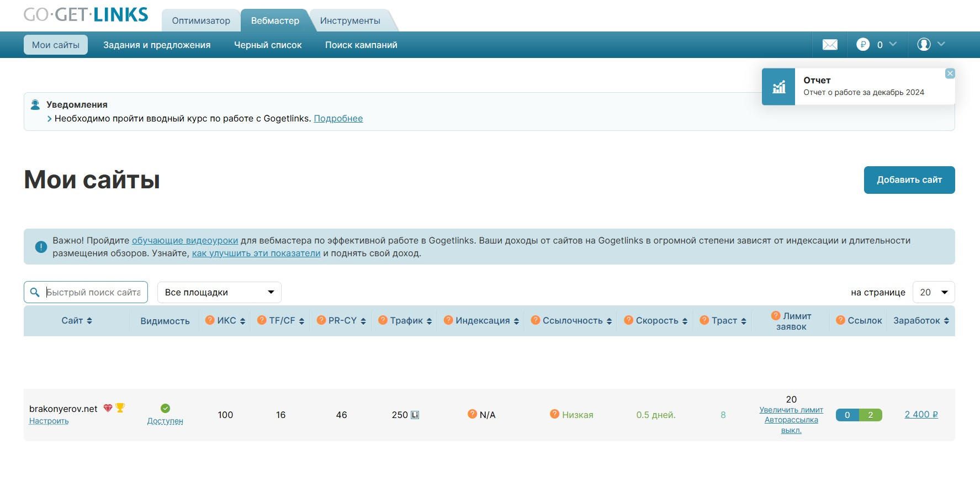
Task: Open the Черный список section
Action: 268,45
